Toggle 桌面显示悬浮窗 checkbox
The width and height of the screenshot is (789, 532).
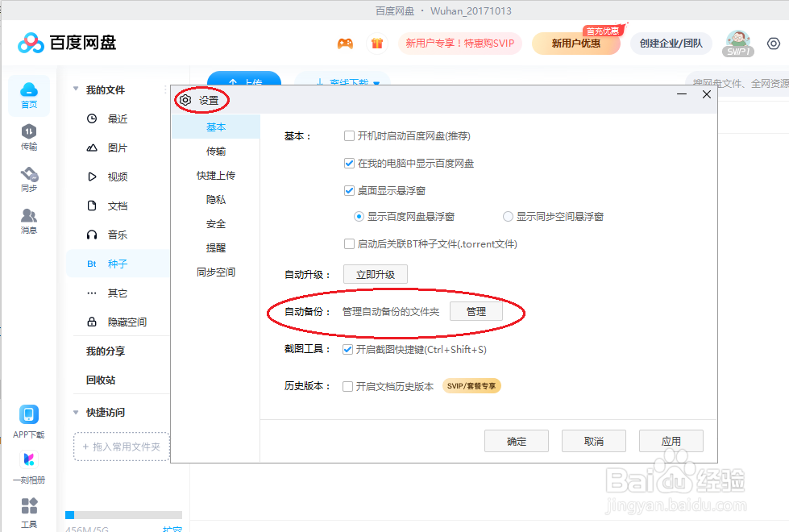tap(349, 191)
